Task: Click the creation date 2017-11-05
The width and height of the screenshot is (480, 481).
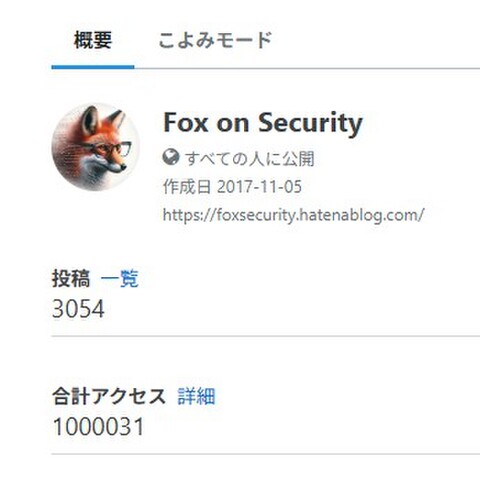Action: click(259, 186)
